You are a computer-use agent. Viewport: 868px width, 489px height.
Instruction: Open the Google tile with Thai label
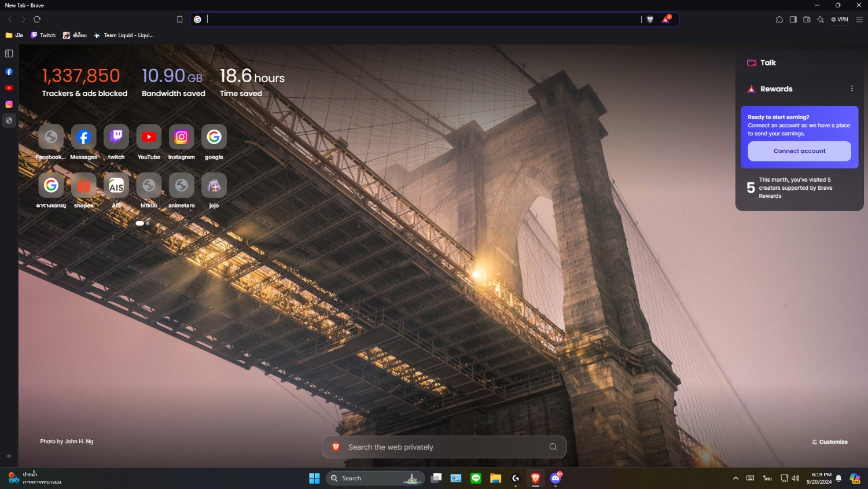point(51,185)
